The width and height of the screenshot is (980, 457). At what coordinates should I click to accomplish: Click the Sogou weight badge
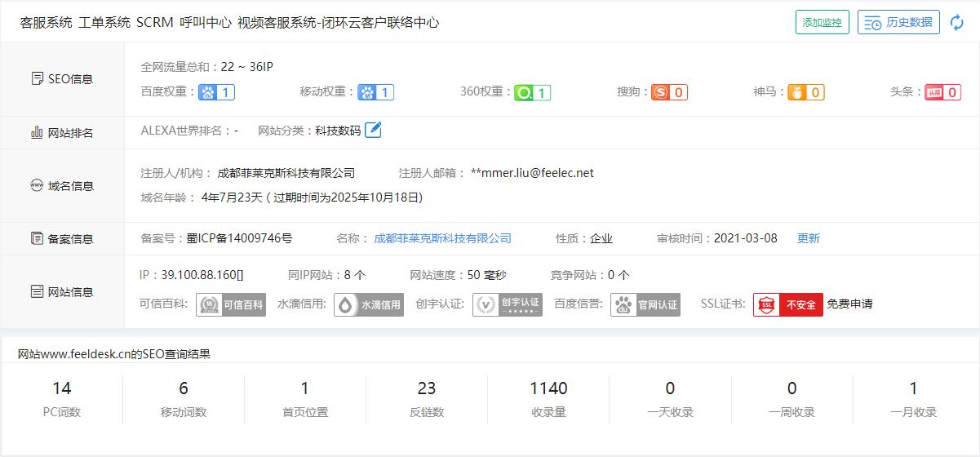click(669, 92)
